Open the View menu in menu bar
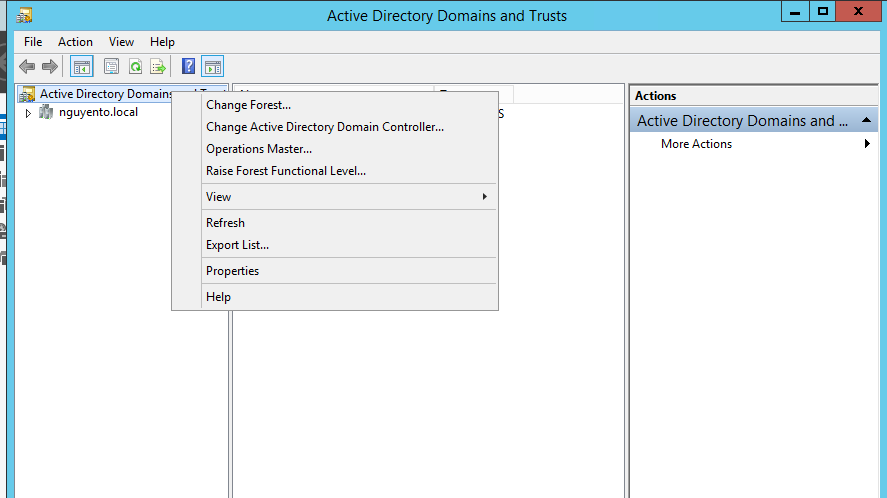The width and height of the screenshot is (887, 498). 121,42
